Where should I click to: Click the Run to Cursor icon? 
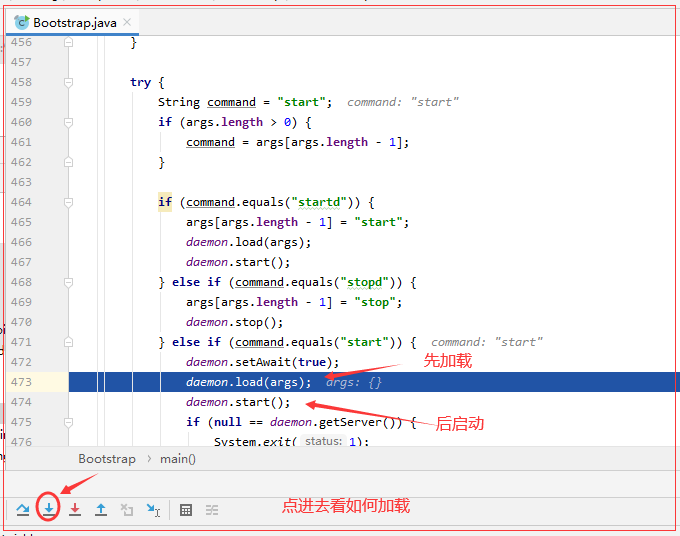[x=153, y=510]
